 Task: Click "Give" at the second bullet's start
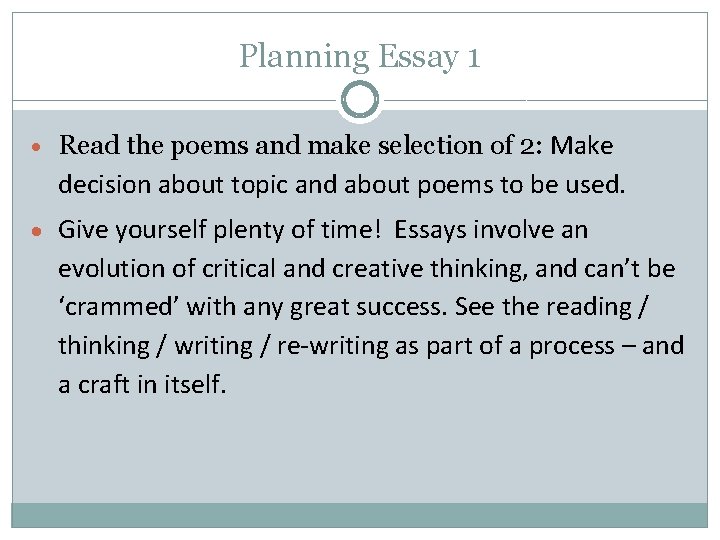[x=85, y=230]
